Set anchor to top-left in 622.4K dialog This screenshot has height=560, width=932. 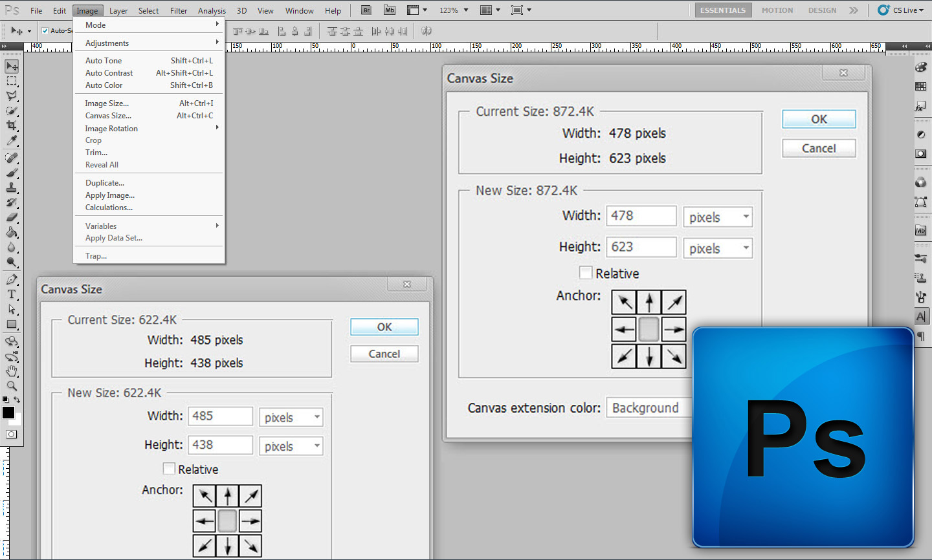205,496
